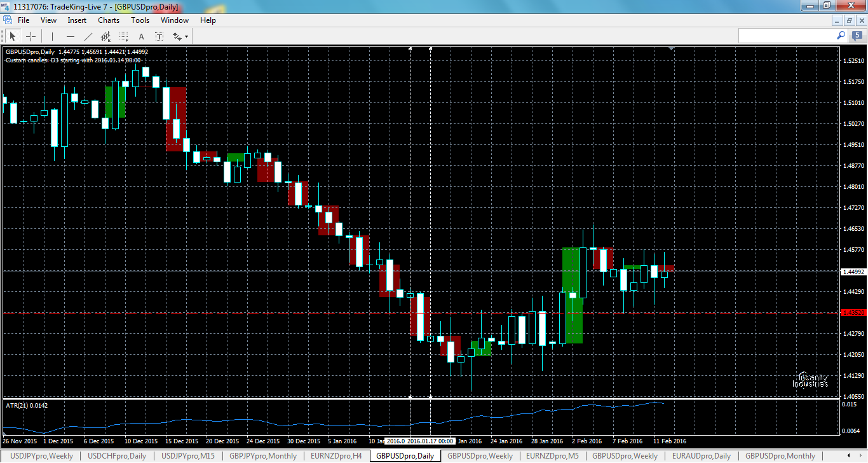
Task: Click the 26 Nov 2015 axis date
Action: point(20,441)
